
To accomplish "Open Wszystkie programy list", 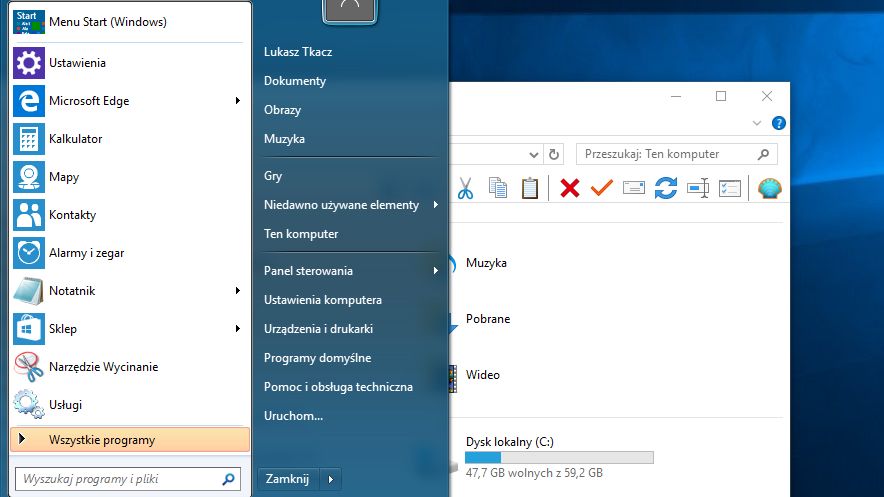I will [x=130, y=440].
